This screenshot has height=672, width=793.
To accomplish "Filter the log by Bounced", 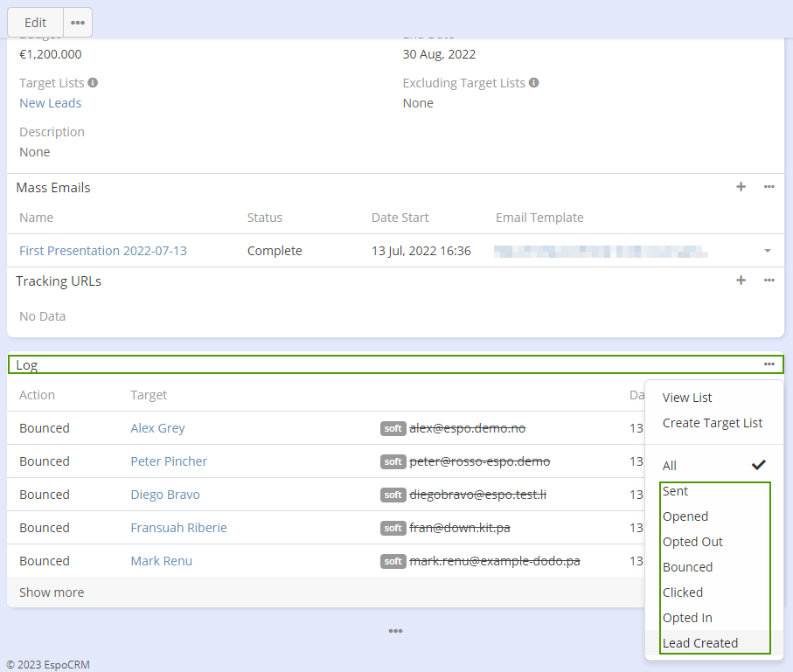I will point(687,567).
